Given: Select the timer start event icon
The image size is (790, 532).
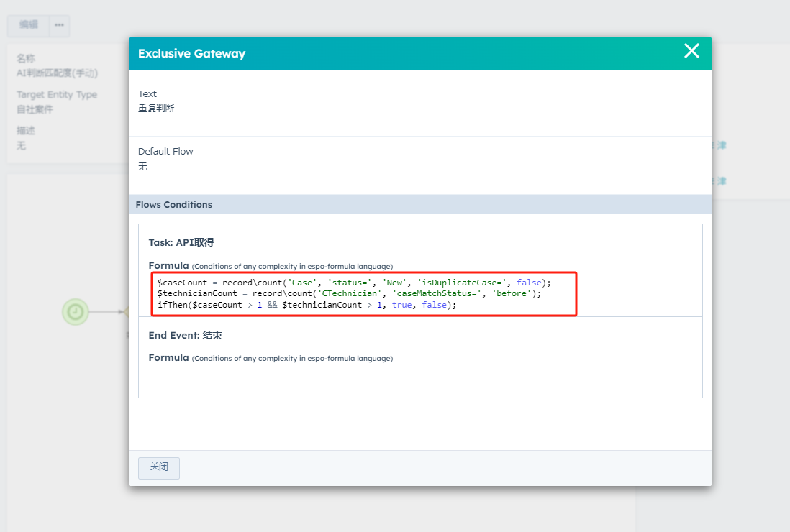Looking at the screenshot, I should pos(75,311).
